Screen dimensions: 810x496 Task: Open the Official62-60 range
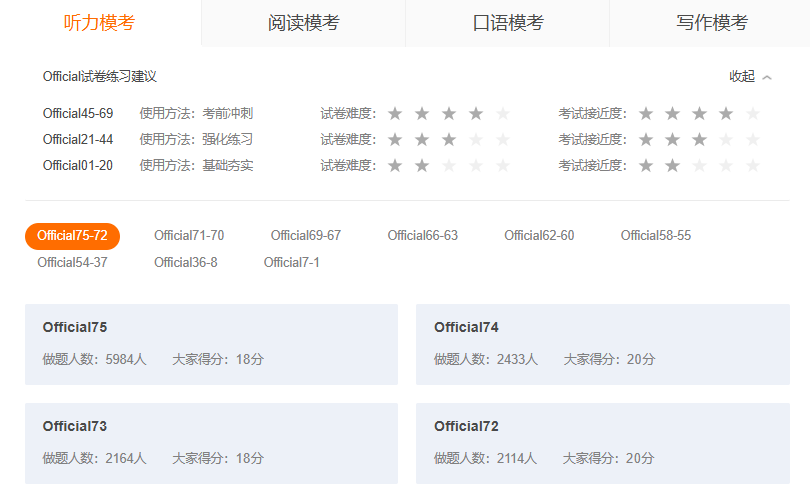(x=539, y=236)
